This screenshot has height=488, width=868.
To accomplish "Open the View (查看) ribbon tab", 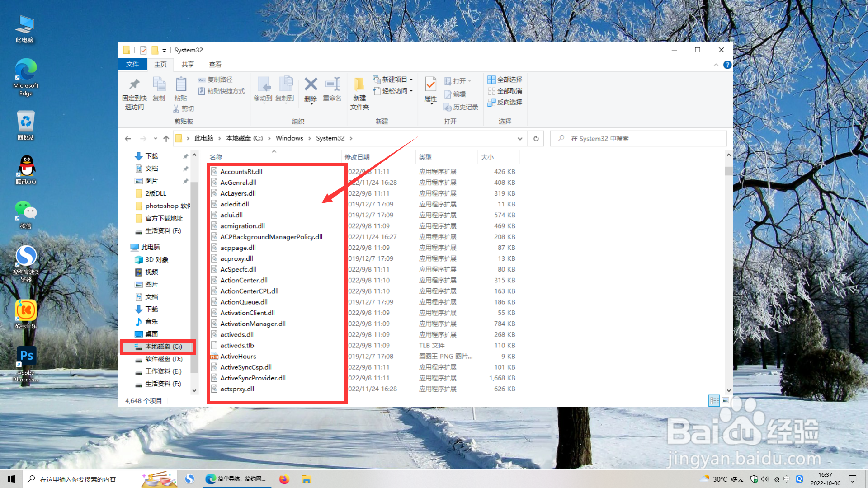I will pyautogui.click(x=215, y=65).
